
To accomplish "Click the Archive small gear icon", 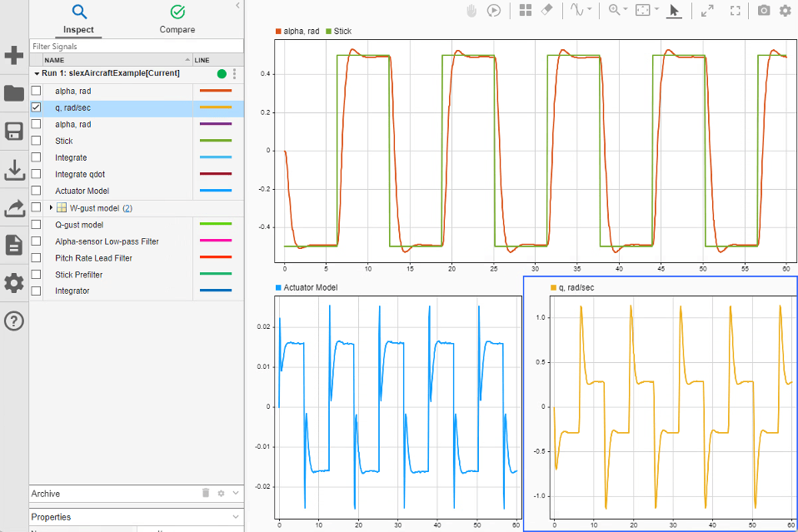I will [221, 493].
